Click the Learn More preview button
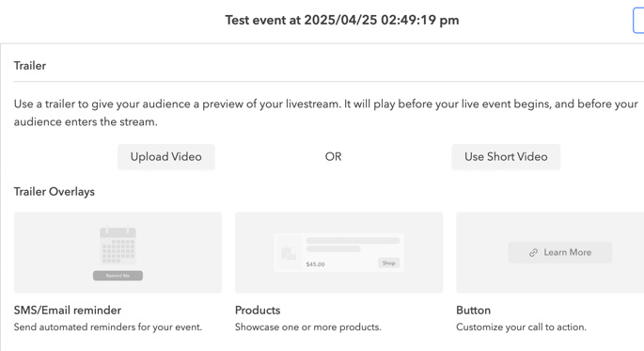This screenshot has height=351, width=644. click(x=559, y=252)
